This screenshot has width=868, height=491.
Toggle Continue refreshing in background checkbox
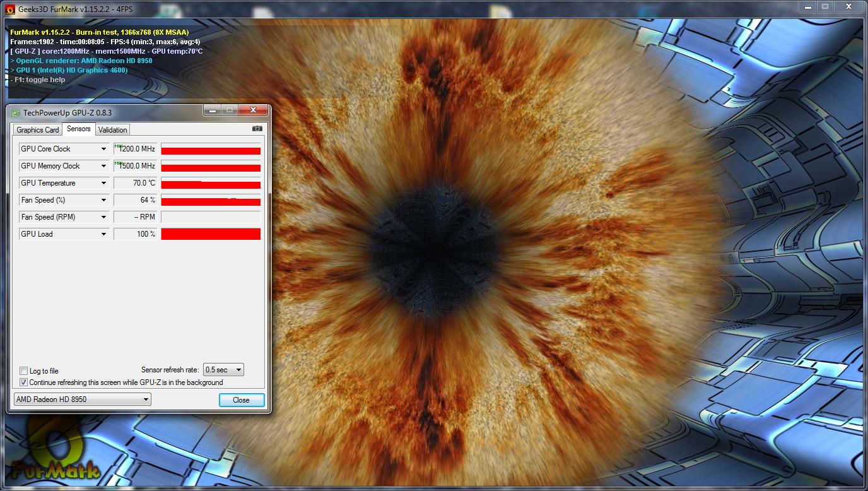pyautogui.click(x=24, y=382)
